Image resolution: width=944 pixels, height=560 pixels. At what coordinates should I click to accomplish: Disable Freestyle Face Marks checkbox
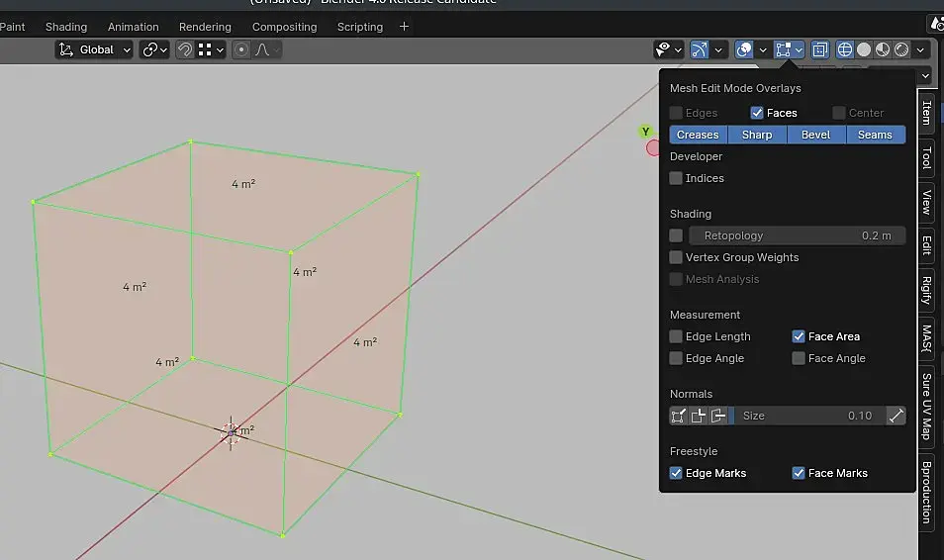(799, 473)
